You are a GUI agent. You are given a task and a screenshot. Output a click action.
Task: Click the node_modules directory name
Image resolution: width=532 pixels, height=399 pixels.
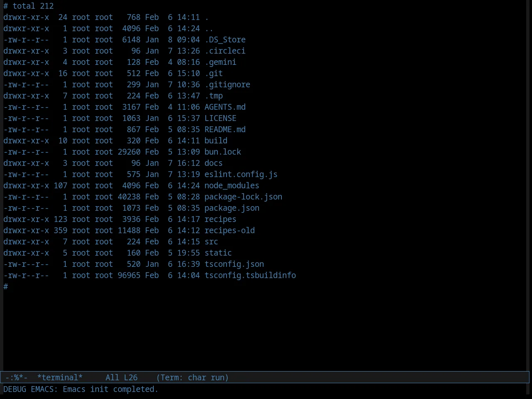point(232,186)
